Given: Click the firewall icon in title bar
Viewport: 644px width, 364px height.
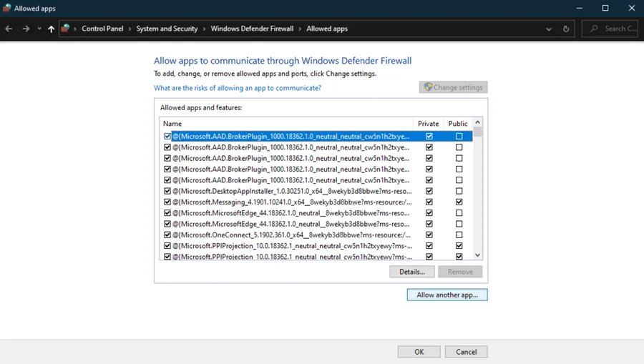Looking at the screenshot, I should click(6, 8).
